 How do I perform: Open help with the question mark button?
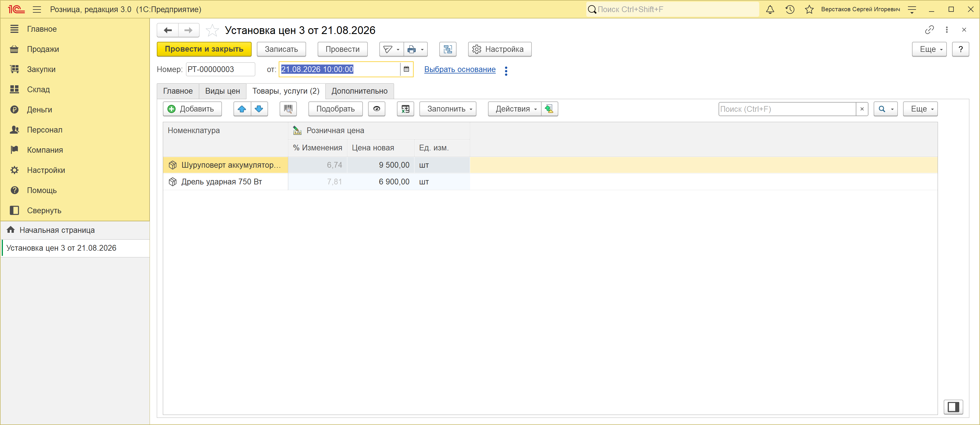click(x=961, y=49)
